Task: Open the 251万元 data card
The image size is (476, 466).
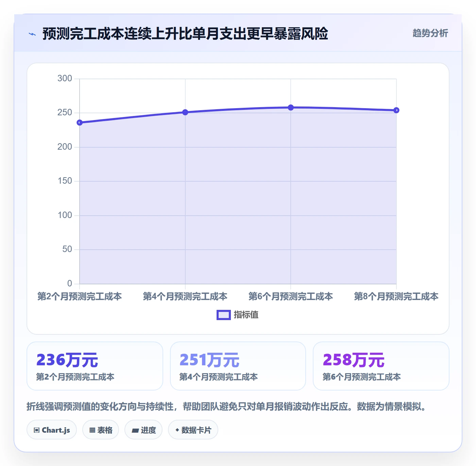Action: tap(238, 366)
